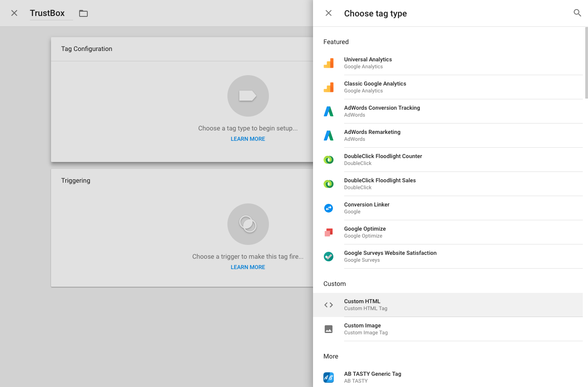The width and height of the screenshot is (588, 387).
Task: Pick the AdWords Remarketing tag icon
Action: click(x=329, y=135)
